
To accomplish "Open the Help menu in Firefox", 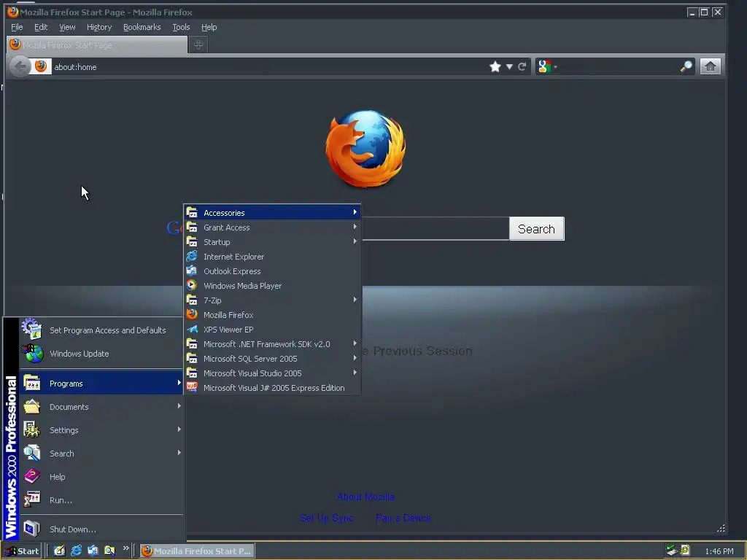I will (209, 27).
